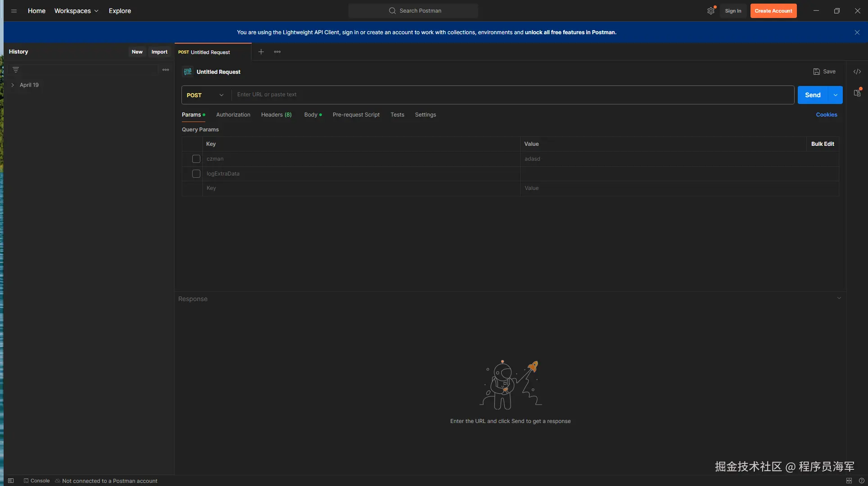
Task: Toggle sidebar icon in status bar
Action: (11, 481)
